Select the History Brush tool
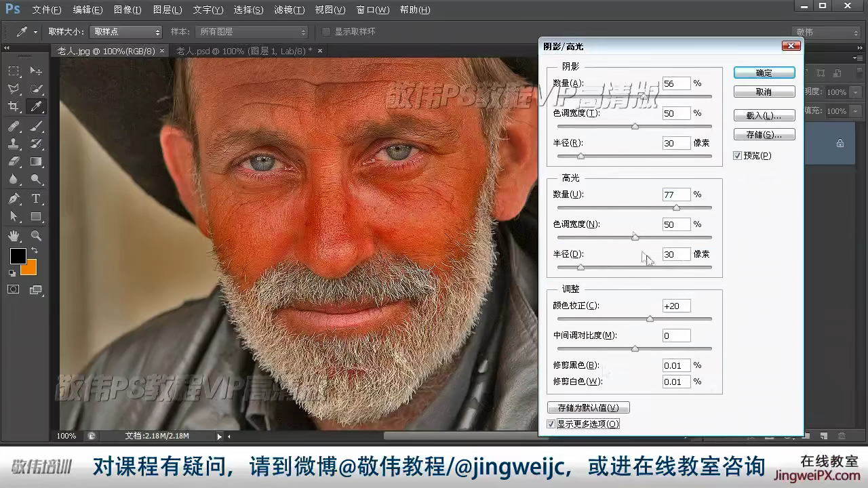 37,144
